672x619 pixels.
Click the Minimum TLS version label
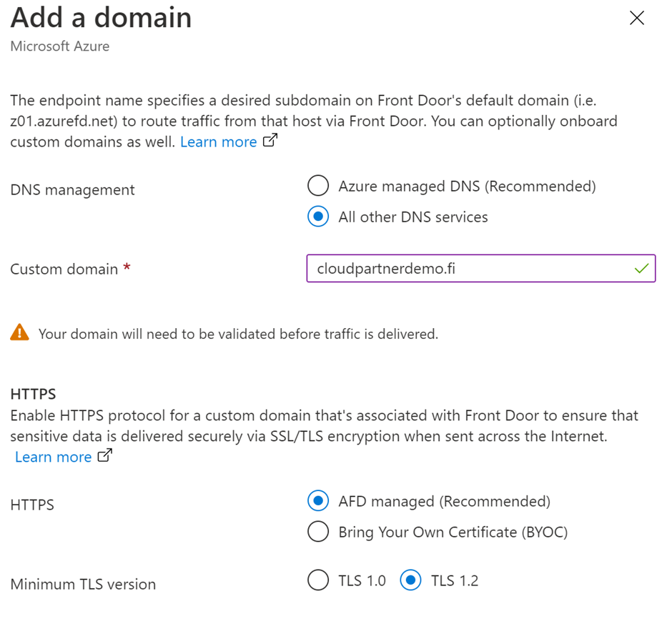[83, 584]
